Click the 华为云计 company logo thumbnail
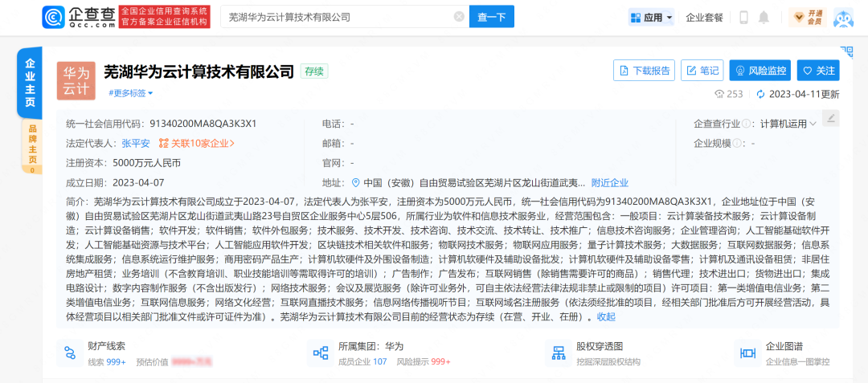The image size is (868, 383). point(76,80)
